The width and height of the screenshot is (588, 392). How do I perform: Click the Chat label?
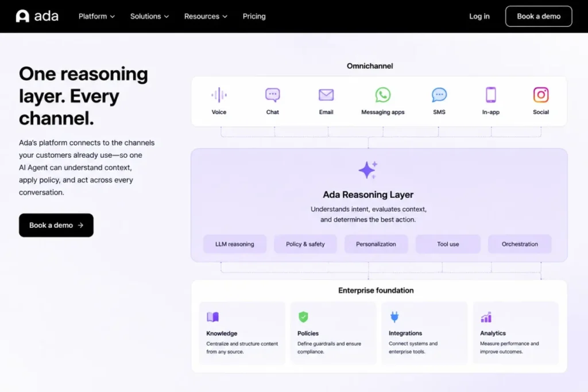point(273,112)
